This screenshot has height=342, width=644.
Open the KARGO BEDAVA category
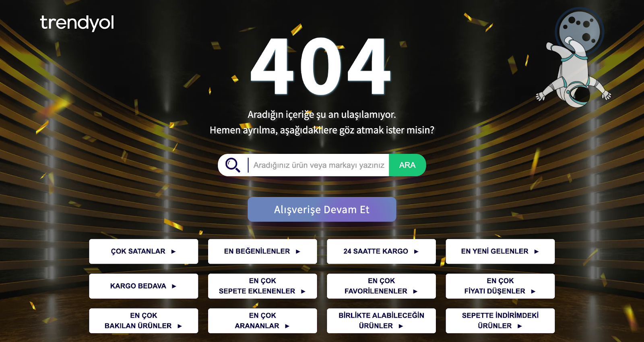144,286
